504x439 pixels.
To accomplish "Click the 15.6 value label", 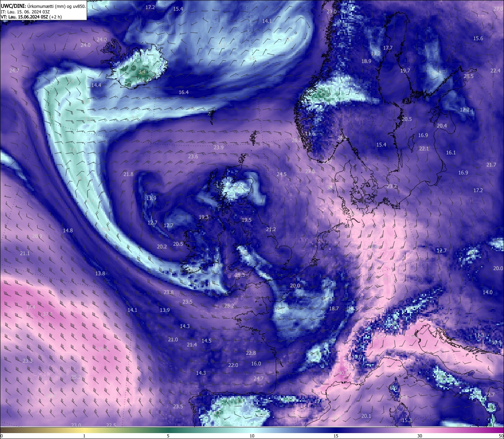I will pyautogui.click(x=478, y=39).
